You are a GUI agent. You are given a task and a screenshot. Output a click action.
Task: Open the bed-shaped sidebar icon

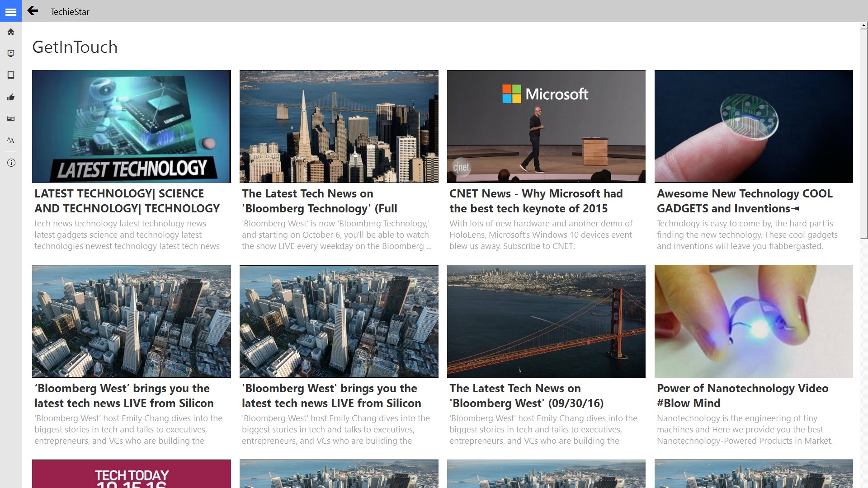11,119
